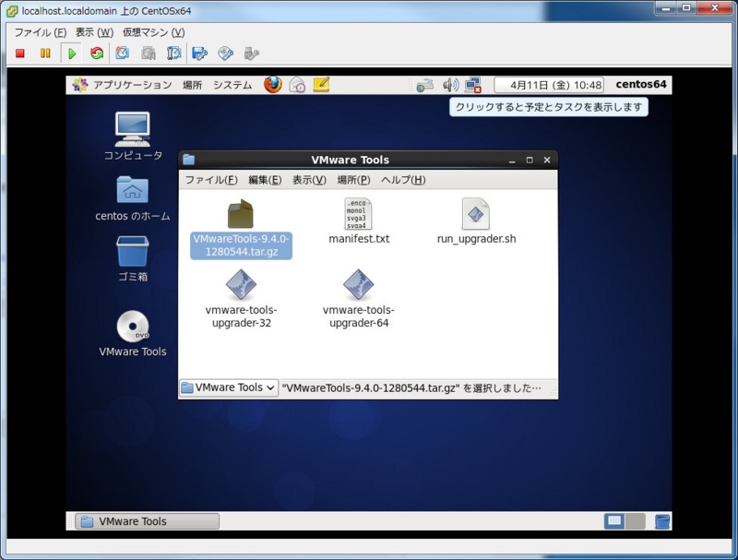Suspend the VM with the pause icon
Viewport: 738px width, 560px height.
(45, 54)
